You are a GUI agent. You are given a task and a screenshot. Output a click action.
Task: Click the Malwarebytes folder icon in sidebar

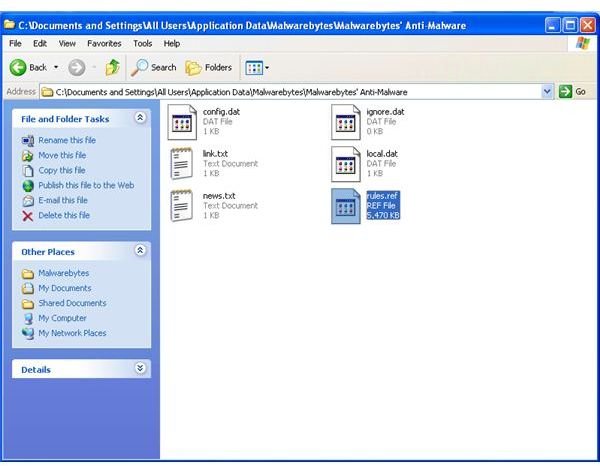(28, 274)
